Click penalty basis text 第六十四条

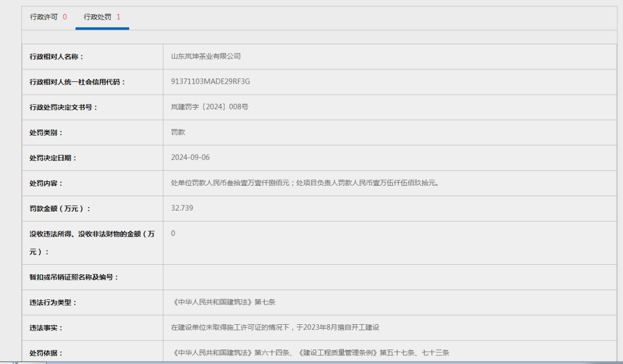(x=310, y=352)
